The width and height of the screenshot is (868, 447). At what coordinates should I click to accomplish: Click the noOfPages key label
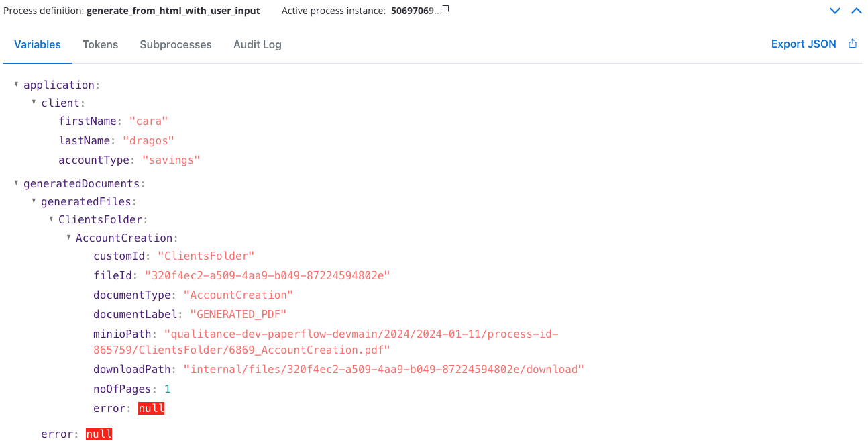pos(123,389)
